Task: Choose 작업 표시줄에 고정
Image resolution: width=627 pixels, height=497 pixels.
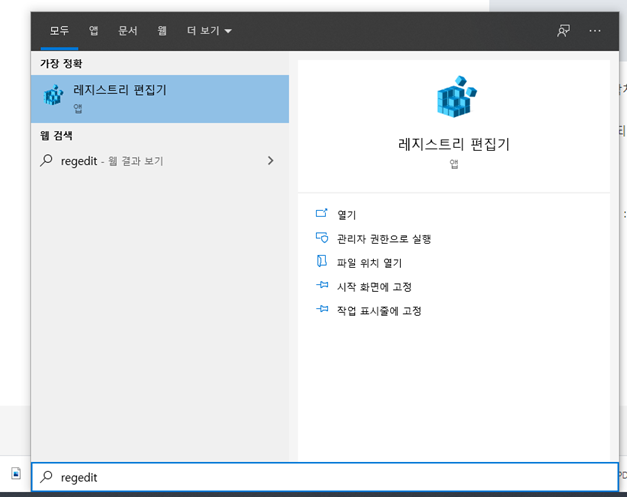Action: pyautogui.click(x=379, y=311)
